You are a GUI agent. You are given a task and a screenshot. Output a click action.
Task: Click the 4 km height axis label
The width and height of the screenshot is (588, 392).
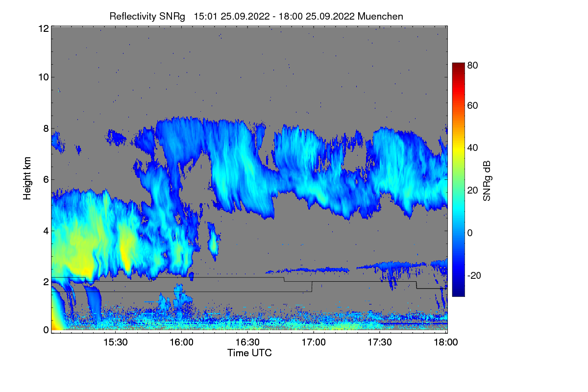(46, 230)
